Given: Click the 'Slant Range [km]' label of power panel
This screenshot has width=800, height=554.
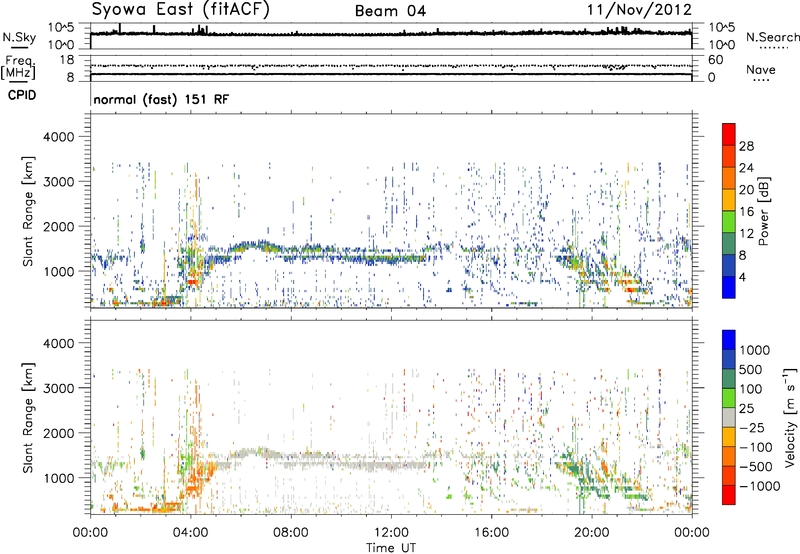Looking at the screenshot, I should [x=28, y=211].
